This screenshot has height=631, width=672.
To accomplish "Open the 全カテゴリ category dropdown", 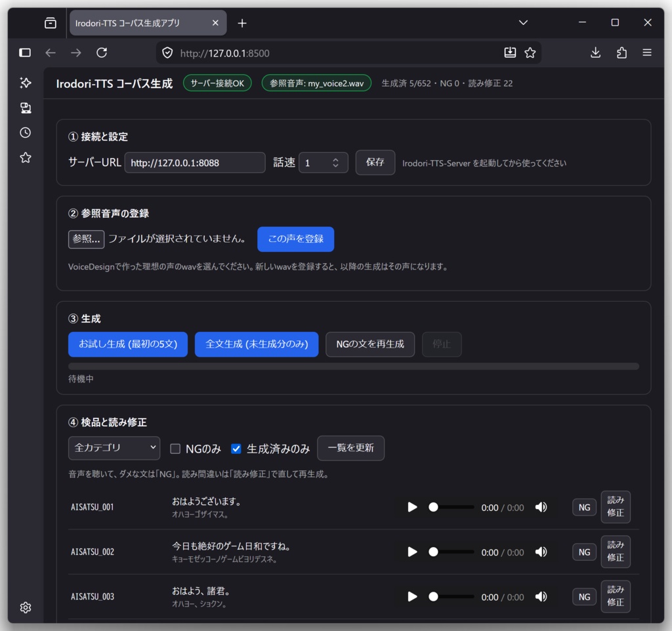I will tap(114, 448).
